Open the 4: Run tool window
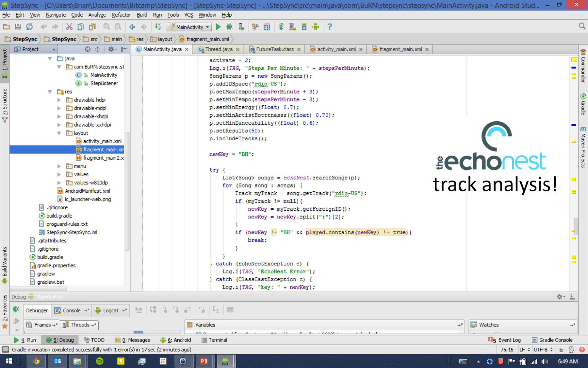588x368 pixels. click(25, 340)
